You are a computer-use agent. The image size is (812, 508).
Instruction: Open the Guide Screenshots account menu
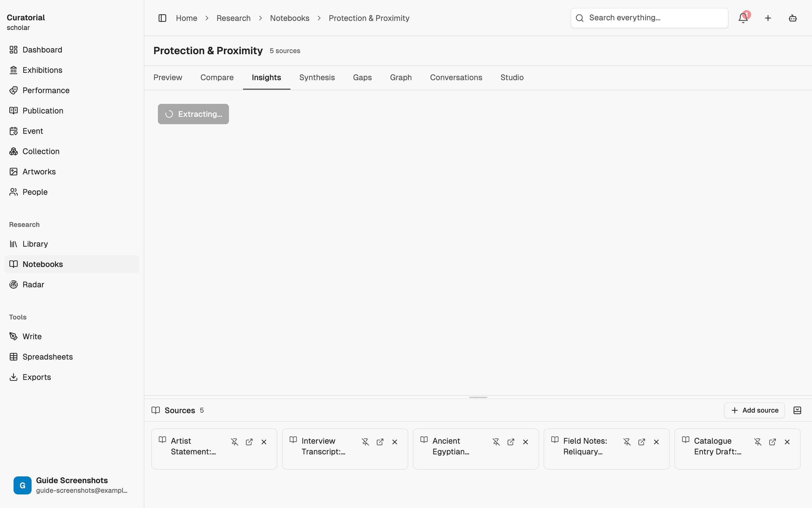[72, 485]
